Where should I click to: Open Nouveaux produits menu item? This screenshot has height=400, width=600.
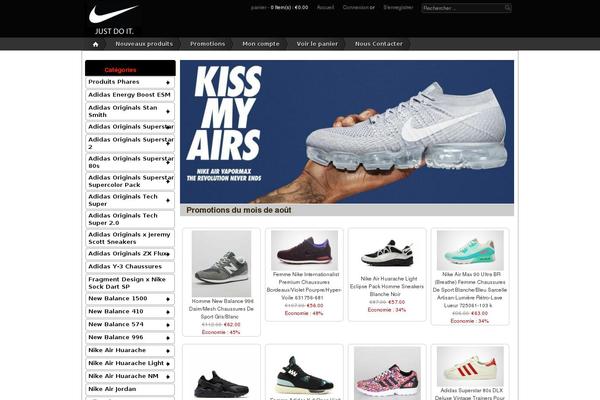[x=144, y=44]
